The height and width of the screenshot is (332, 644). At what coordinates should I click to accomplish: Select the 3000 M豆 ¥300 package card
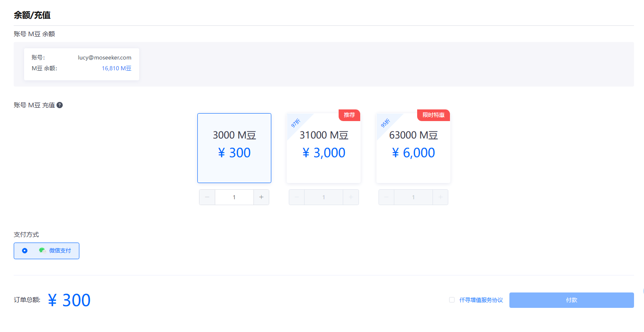[x=234, y=148]
